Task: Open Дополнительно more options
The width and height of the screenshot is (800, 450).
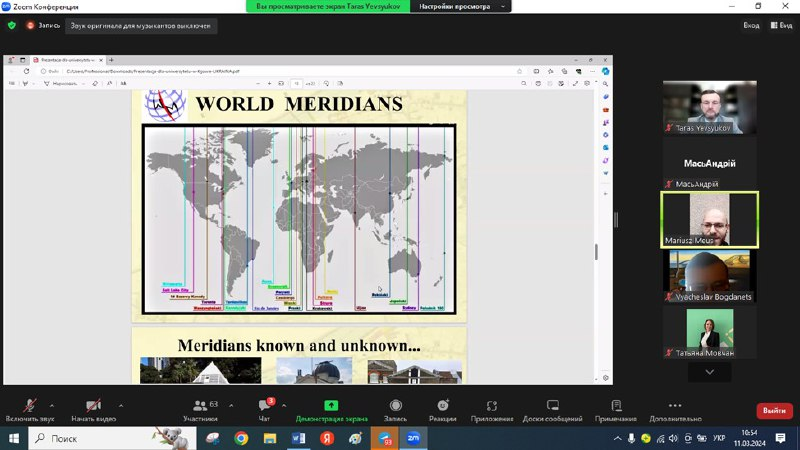Action: pyautogui.click(x=675, y=410)
